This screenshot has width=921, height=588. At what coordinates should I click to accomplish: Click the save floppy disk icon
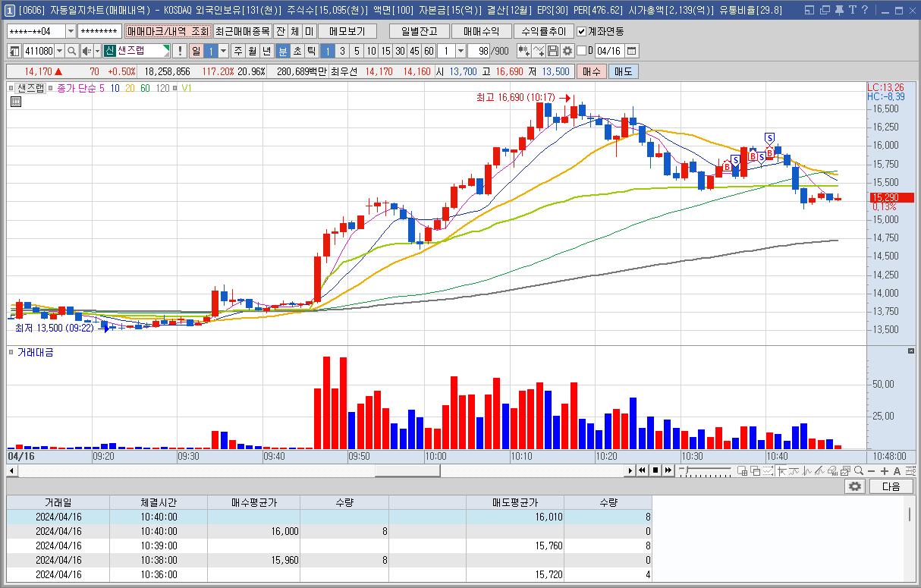click(552, 51)
